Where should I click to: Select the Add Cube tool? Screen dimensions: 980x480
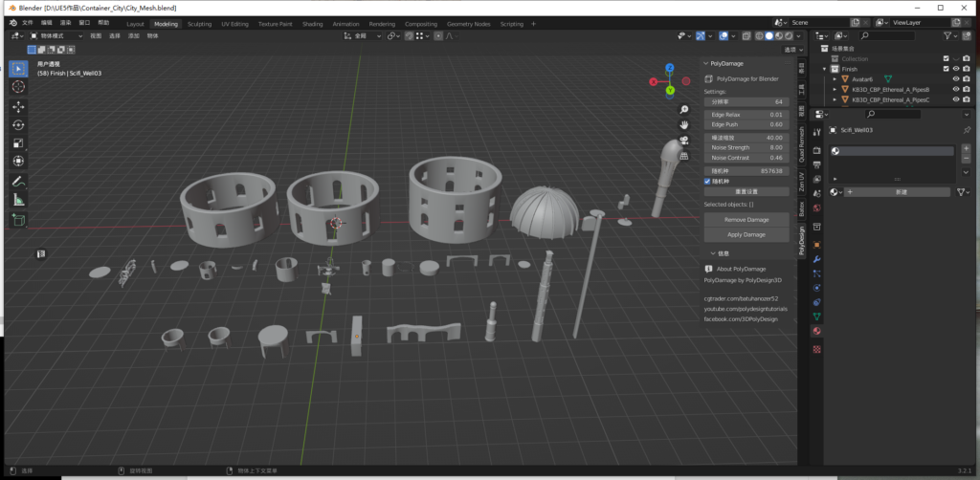pos(18,220)
